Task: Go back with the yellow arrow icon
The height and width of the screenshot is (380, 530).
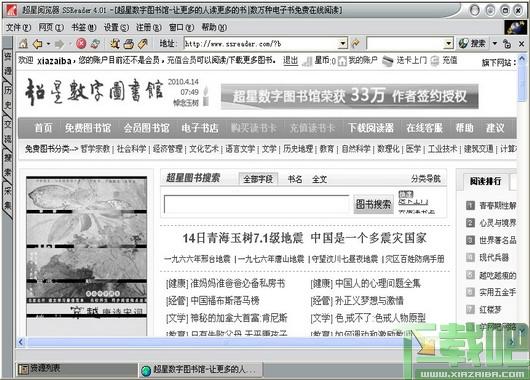Action: click(38, 44)
